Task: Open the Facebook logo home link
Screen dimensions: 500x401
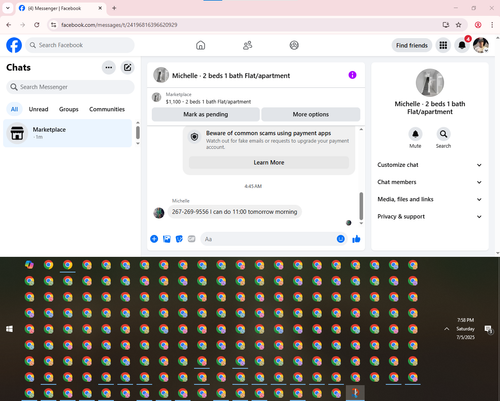Action: click(x=14, y=45)
